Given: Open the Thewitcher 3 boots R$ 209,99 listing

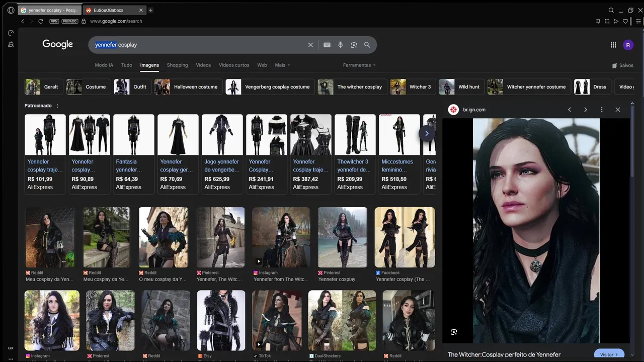Looking at the screenshot, I should tap(355, 153).
